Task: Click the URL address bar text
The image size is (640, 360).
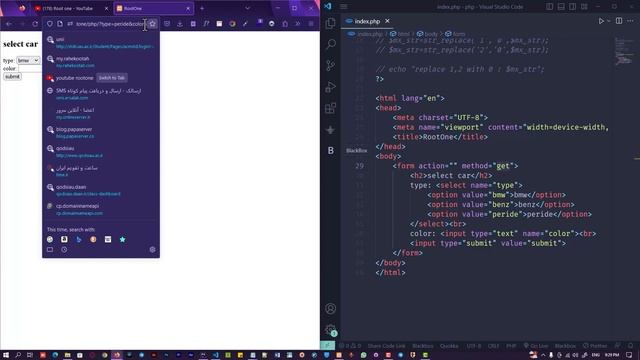Action: 109,24
